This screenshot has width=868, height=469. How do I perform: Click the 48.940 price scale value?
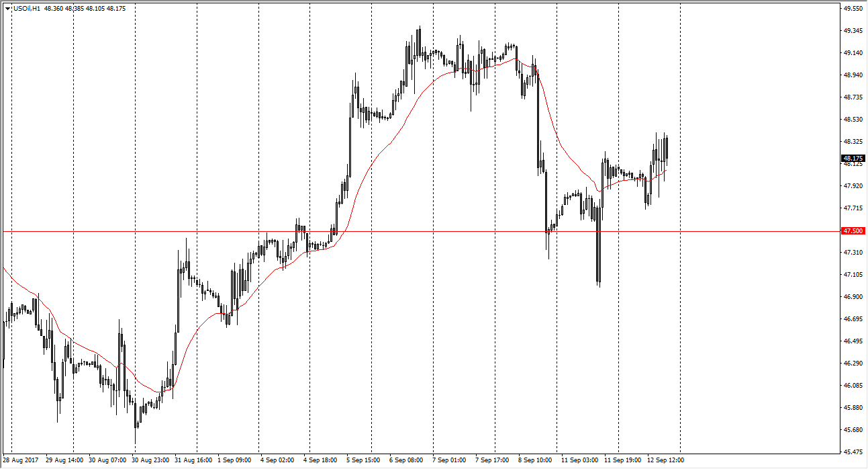point(853,75)
